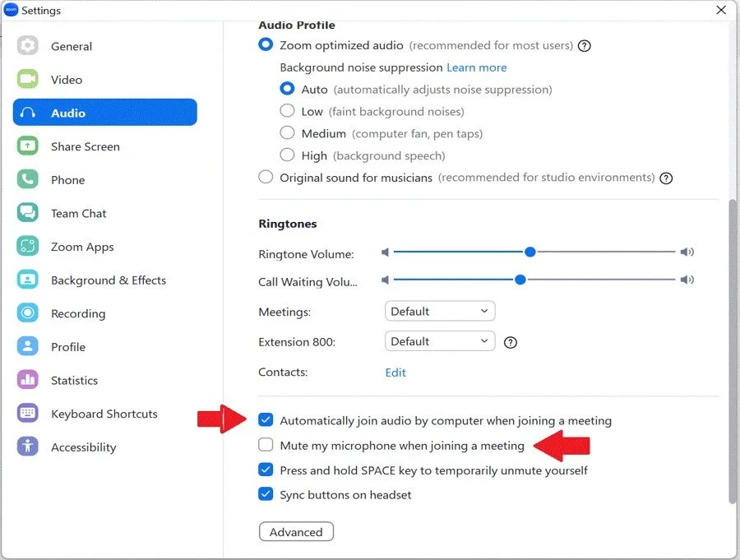Click help icon next to Extension 800

tap(510, 342)
